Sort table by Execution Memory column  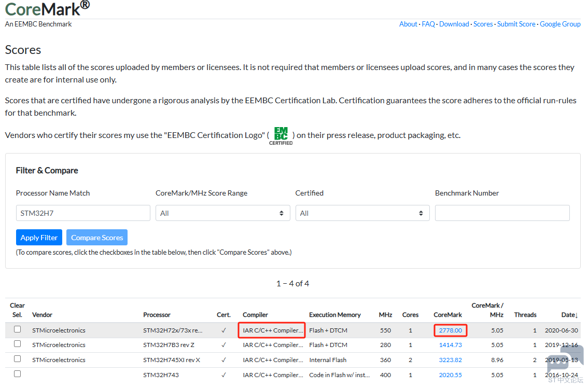point(335,314)
